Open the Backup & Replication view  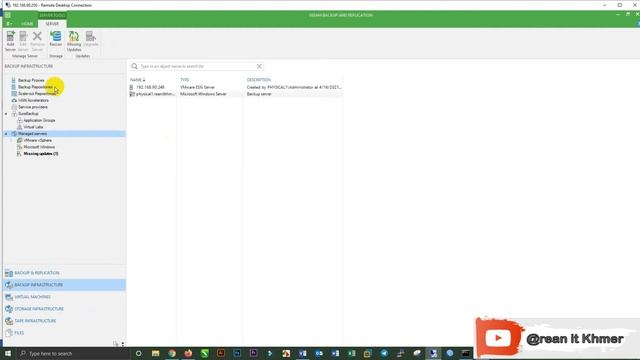tap(64, 273)
